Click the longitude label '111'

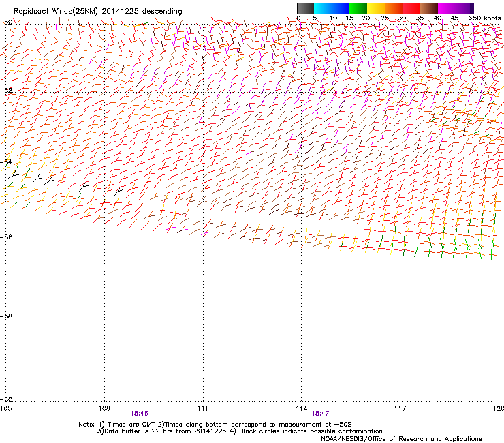pyautogui.click(x=203, y=408)
